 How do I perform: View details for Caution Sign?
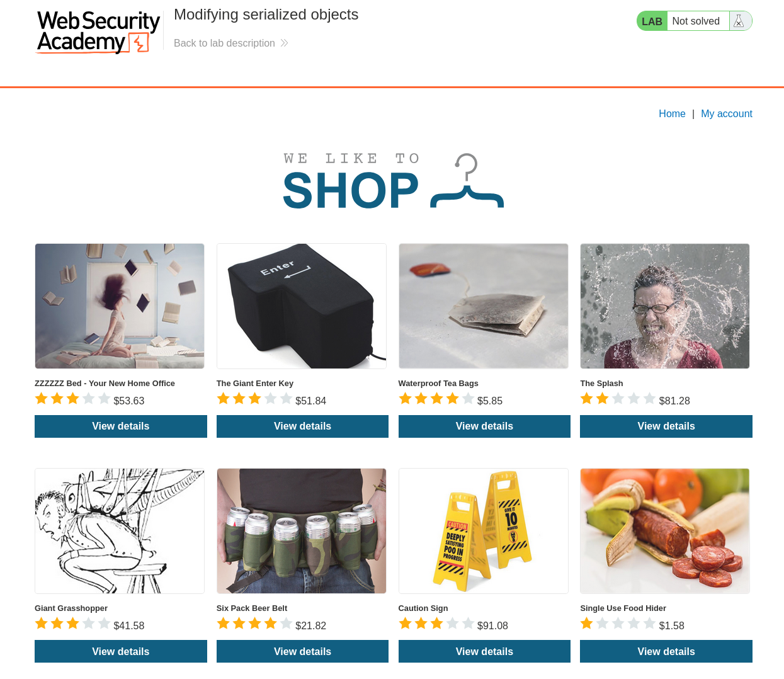coord(484,651)
